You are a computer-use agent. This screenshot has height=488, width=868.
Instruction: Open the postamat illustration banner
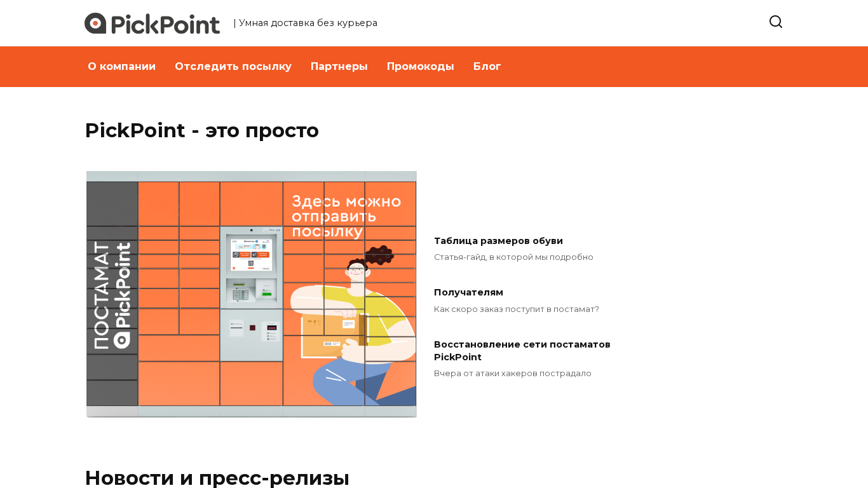252,294
